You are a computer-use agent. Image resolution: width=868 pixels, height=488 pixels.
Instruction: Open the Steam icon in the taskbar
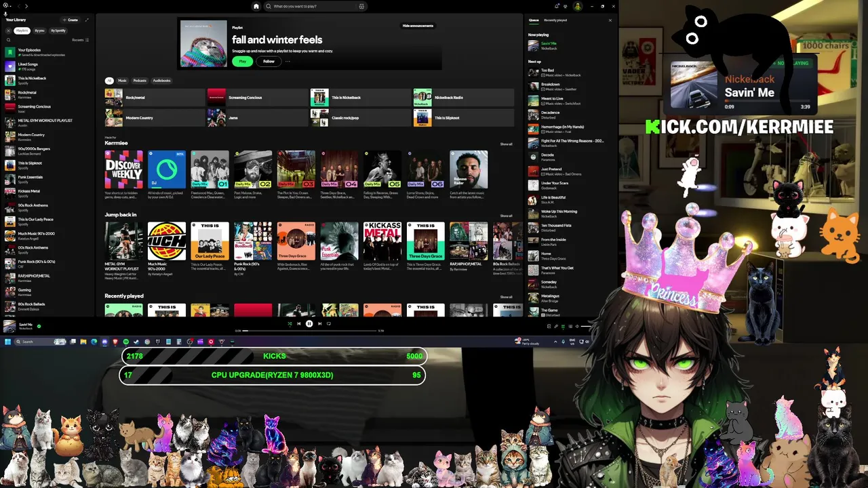pyautogui.click(x=136, y=342)
